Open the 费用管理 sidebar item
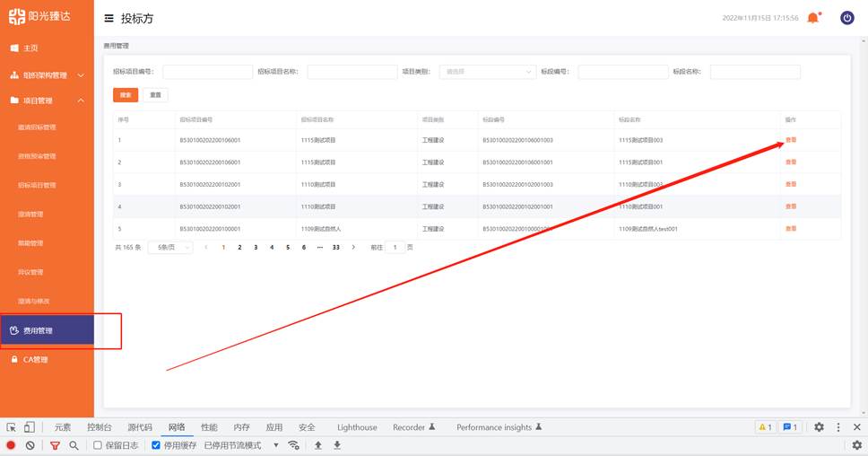Viewport: 868px width, 456px height. pos(47,330)
